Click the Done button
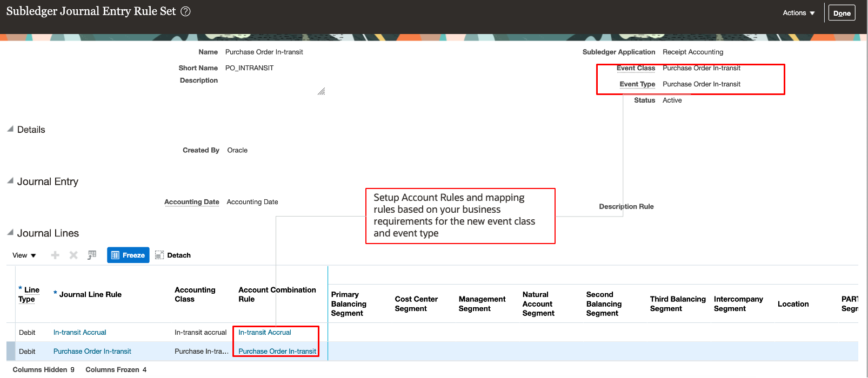This screenshot has height=378, width=868. (842, 13)
